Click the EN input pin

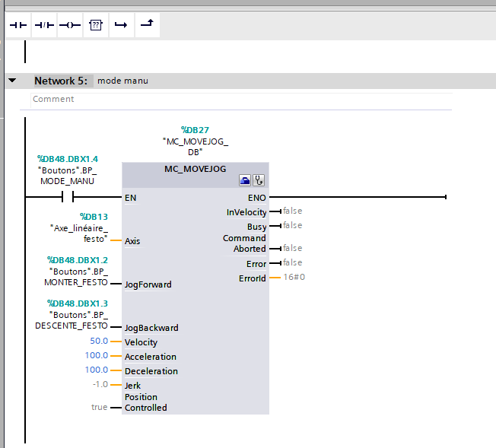point(130,198)
